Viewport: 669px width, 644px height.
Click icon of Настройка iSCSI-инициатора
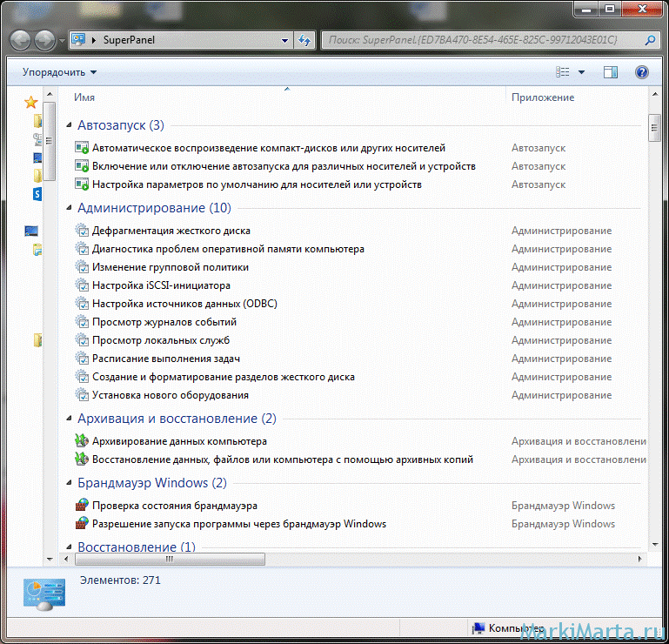click(x=82, y=285)
